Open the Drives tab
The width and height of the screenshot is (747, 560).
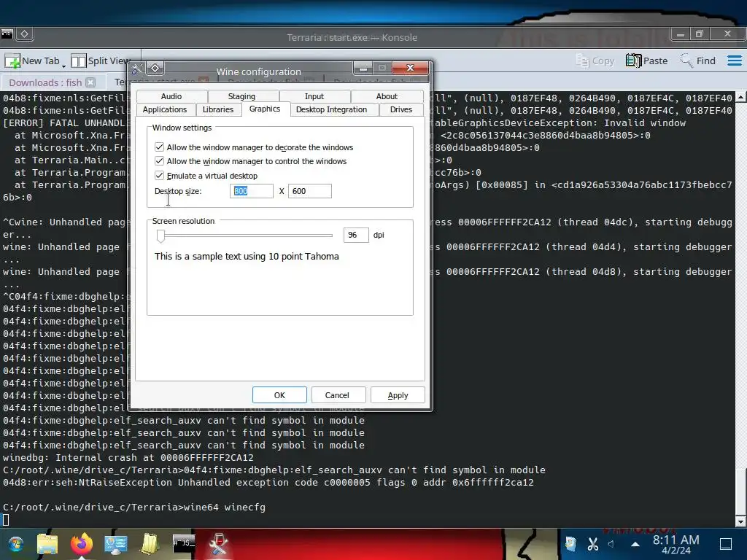[x=401, y=109]
